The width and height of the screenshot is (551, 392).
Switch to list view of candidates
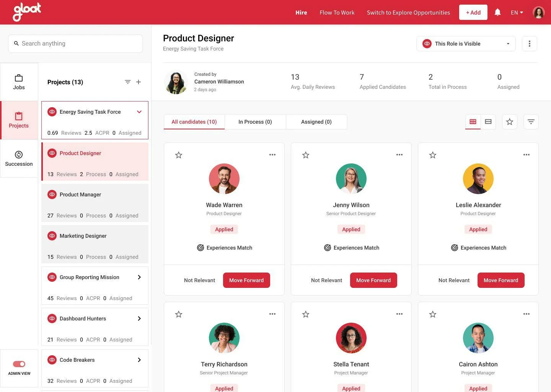[488, 122]
